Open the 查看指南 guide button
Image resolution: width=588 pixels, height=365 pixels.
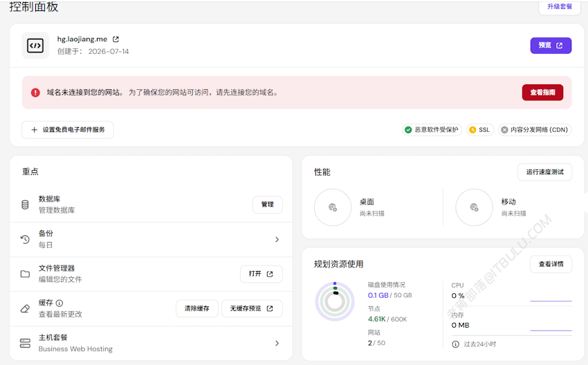click(x=542, y=92)
